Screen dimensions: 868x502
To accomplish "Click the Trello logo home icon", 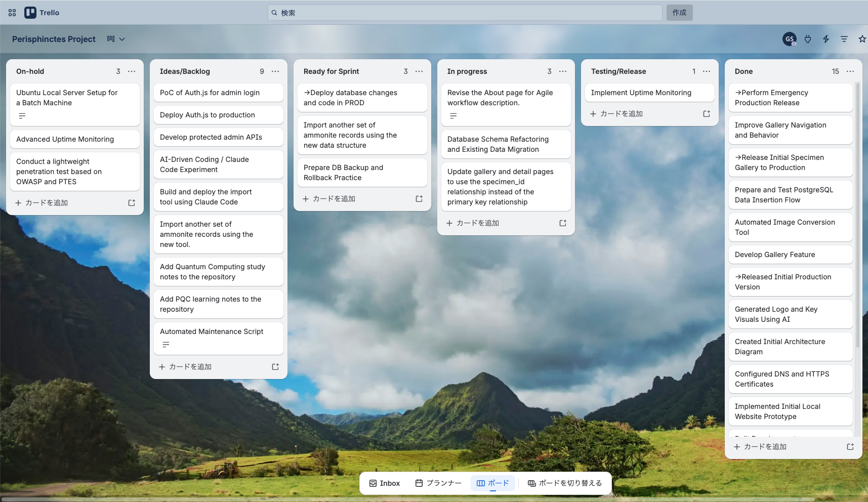I will (42, 13).
